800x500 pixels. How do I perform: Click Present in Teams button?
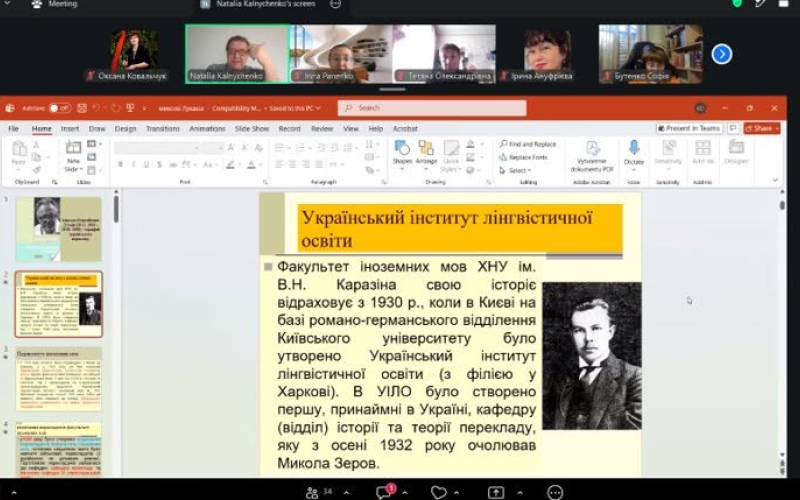point(689,129)
